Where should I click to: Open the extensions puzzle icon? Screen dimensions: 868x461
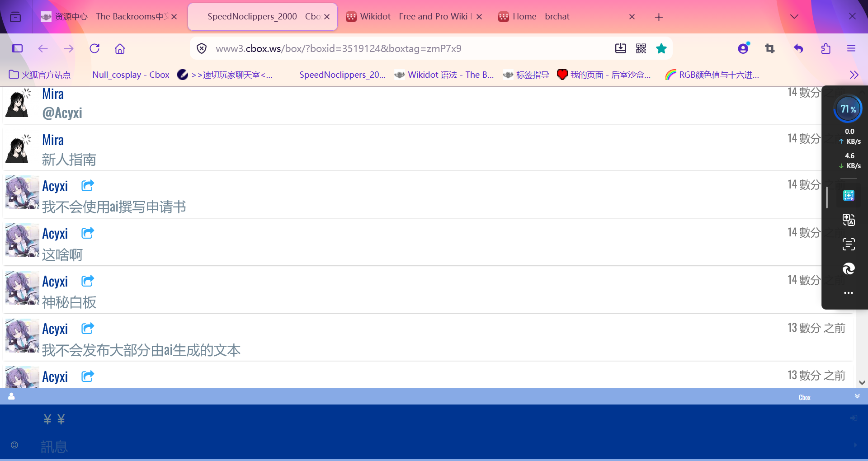tap(826, 48)
